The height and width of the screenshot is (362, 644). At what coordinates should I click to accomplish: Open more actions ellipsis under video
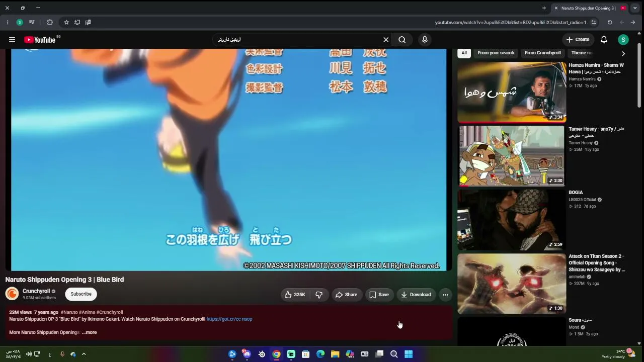coord(445,295)
